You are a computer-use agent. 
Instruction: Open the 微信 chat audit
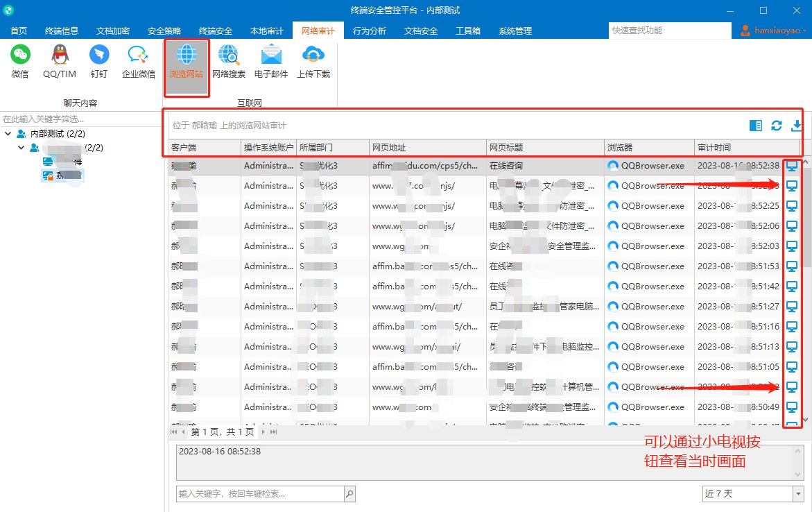coord(20,61)
